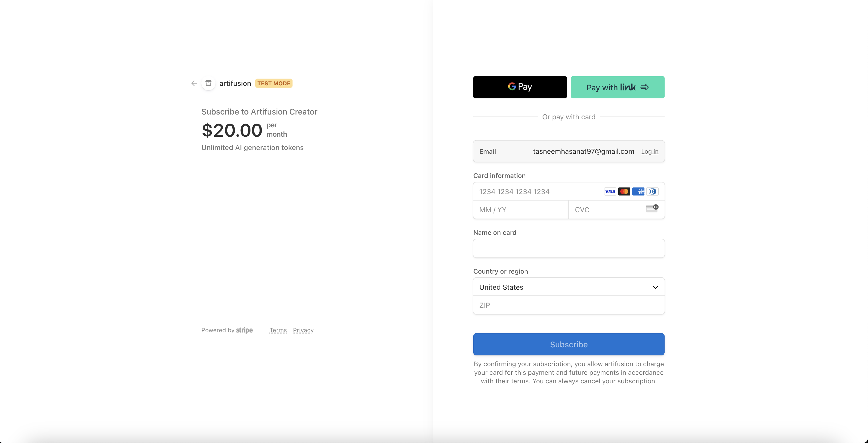Open the Privacy link

click(x=303, y=330)
